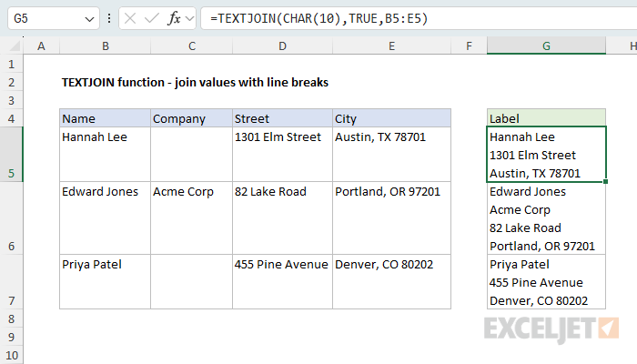This screenshot has height=364, width=637.
Task: Select the 'Edward Jones' cell in Name column
Action: 106,218
